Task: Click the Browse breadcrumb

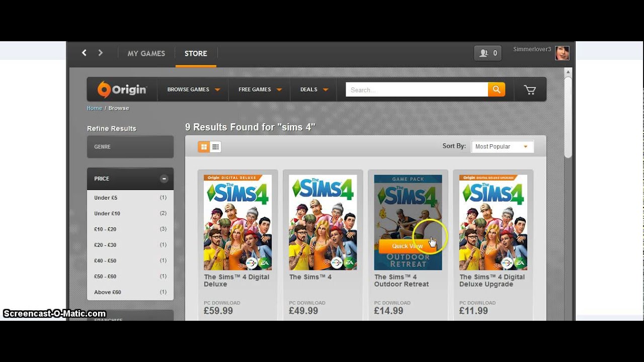Action: (x=119, y=108)
